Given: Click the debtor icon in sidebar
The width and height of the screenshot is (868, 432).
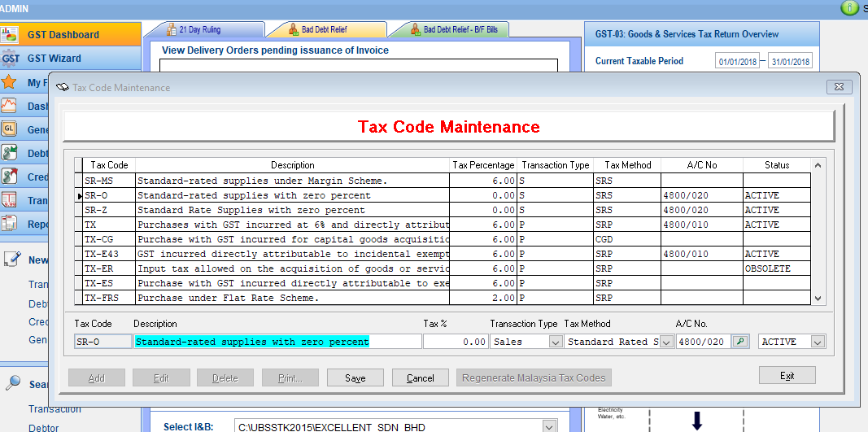Looking at the screenshot, I should [x=9, y=153].
